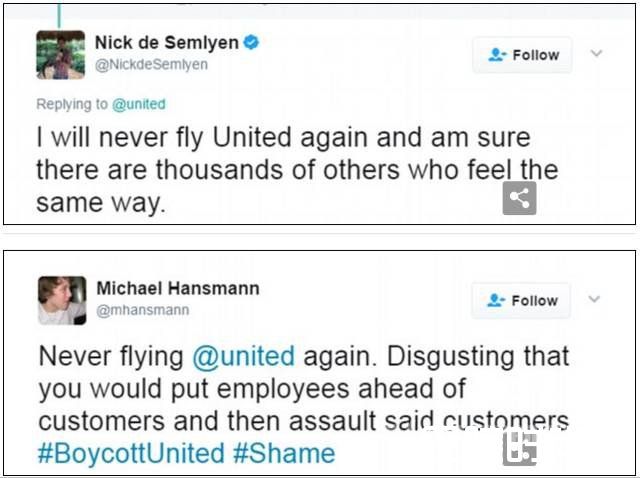
Task: Click the 'Replying to' label
Action: click(70, 104)
